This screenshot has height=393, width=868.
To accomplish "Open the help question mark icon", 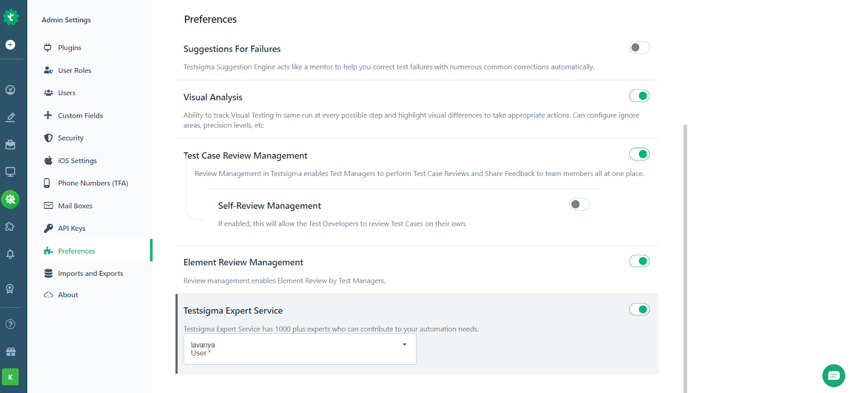I will tap(10, 324).
